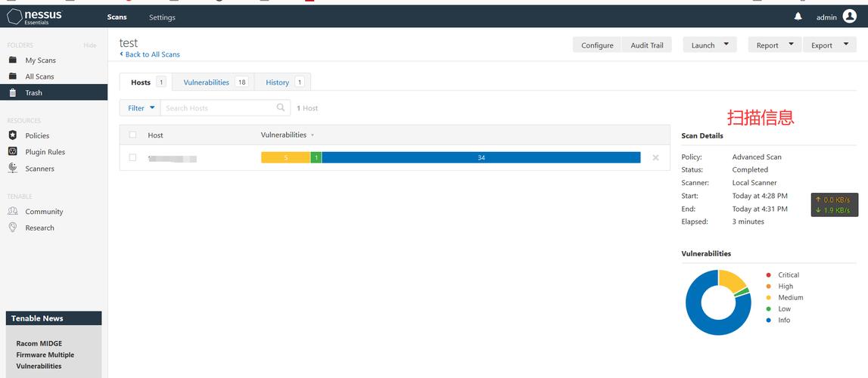Click the My Scans folder icon
Image resolution: width=868 pixels, height=378 pixels.
coord(13,60)
